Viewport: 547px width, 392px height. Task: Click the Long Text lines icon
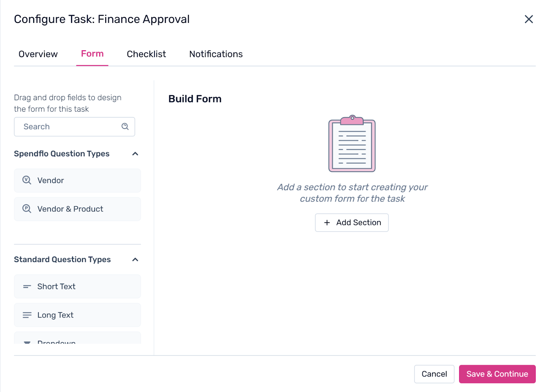27,315
